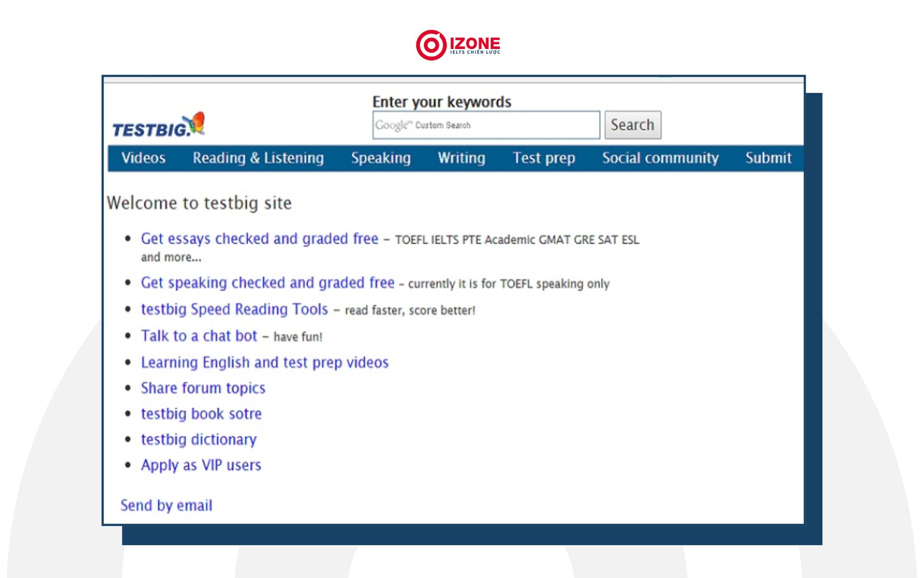Viewport: 924px width, 578px height.
Task: Click Apply as VIP users link
Action: (201, 465)
